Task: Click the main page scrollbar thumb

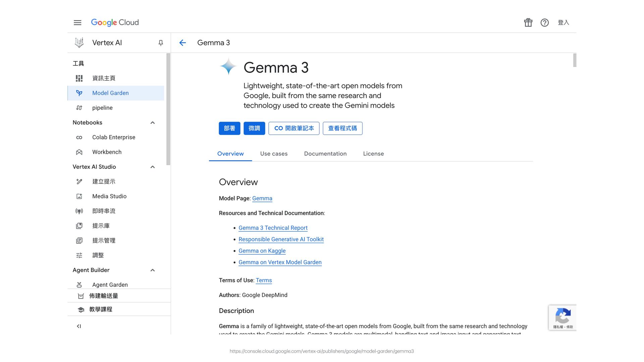Action: [575, 60]
